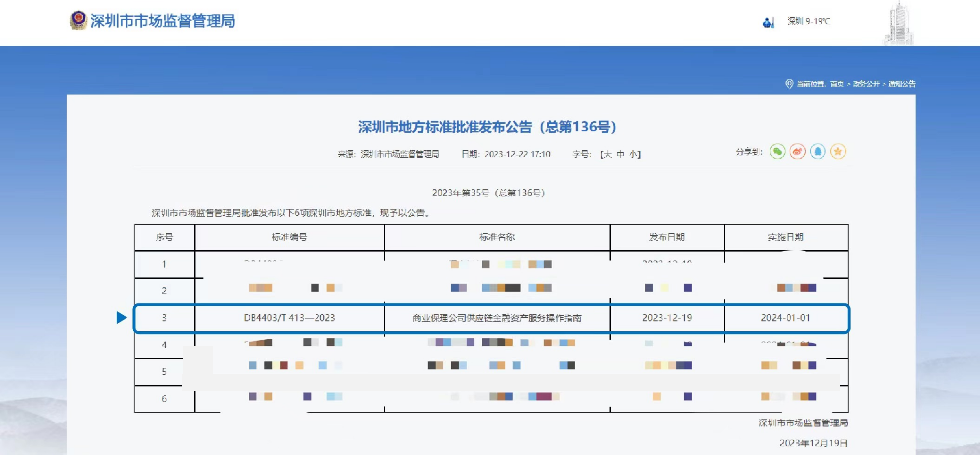
Task: Click the 标准名称 column header
Action: (497, 237)
